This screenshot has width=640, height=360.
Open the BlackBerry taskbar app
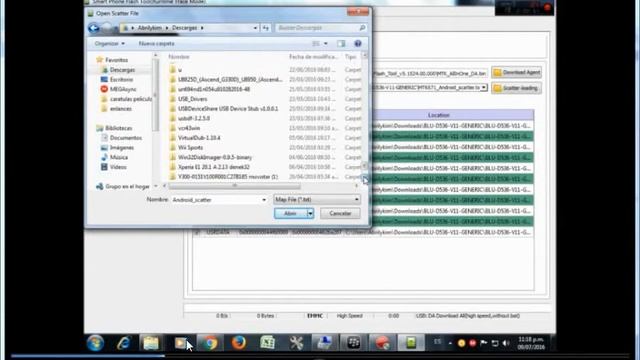point(353,343)
